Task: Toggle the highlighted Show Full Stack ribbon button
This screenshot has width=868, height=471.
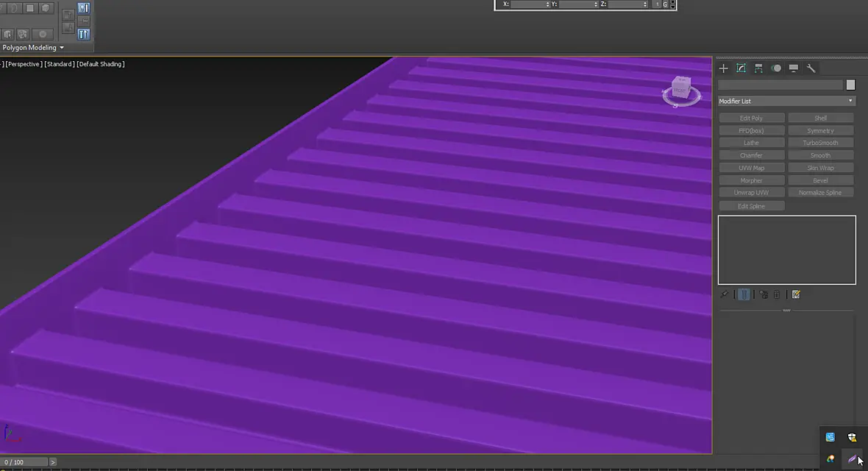Action: [x=84, y=34]
